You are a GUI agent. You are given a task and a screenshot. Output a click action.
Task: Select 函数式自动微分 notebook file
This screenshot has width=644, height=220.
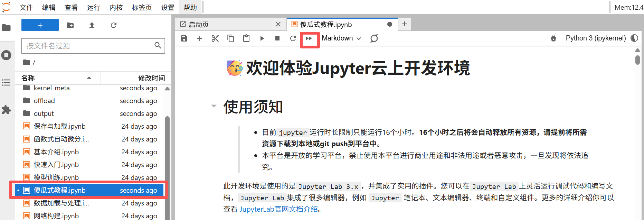click(x=90, y=139)
